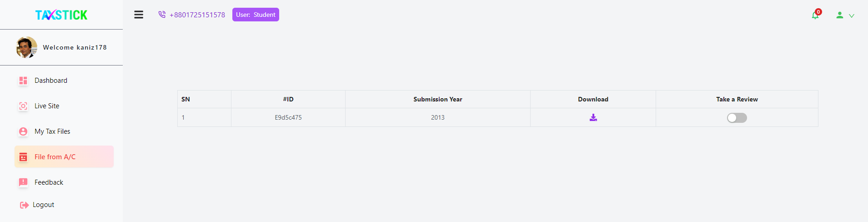Open the notification bell
Screen dimensions: 868x222
[x=815, y=15]
